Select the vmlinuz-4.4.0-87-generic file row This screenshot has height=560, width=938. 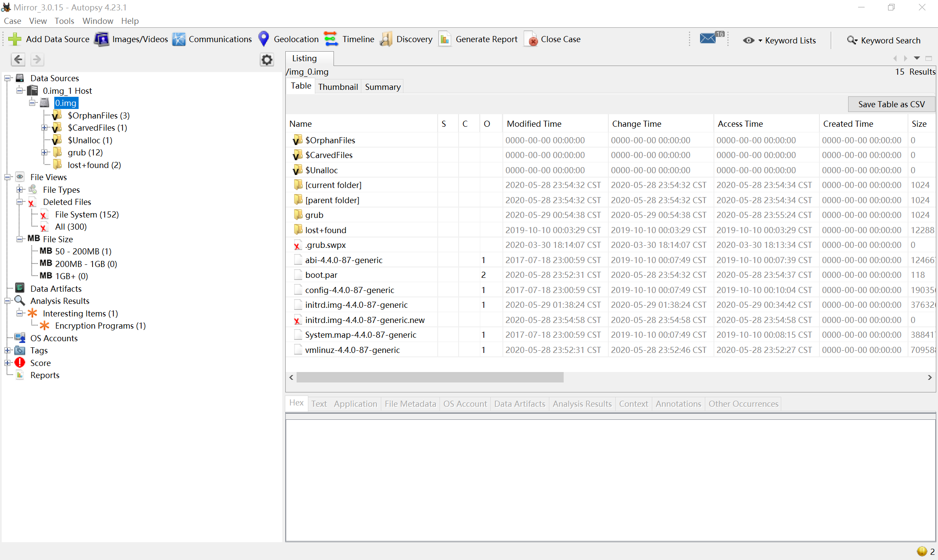(x=610, y=350)
